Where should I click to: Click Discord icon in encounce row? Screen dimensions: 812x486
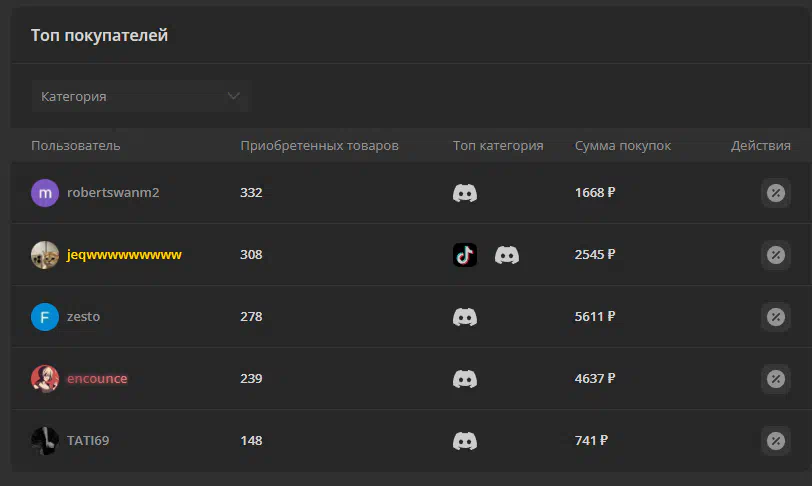465,379
